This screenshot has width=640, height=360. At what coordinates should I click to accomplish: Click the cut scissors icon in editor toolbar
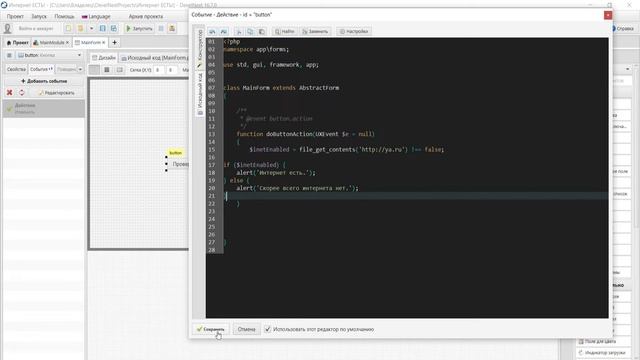pos(239,31)
